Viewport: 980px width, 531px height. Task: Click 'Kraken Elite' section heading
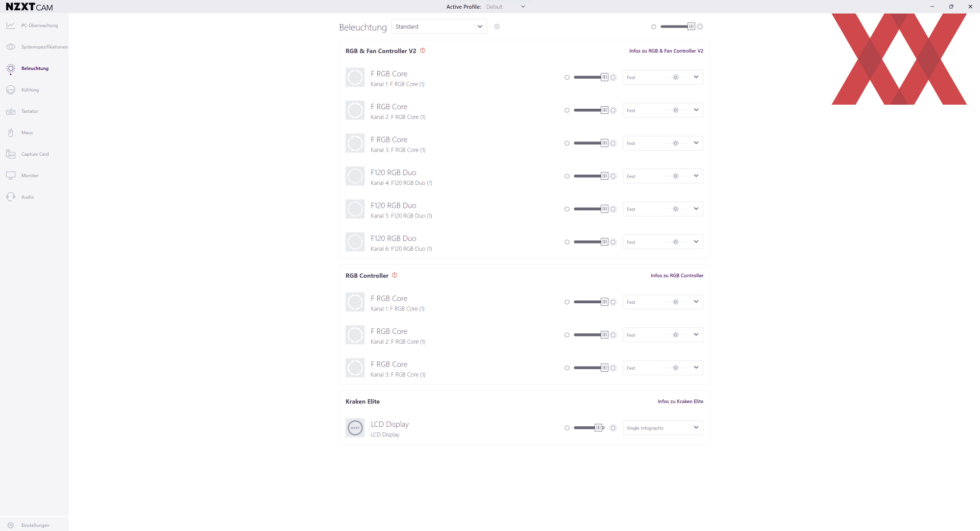coord(362,401)
